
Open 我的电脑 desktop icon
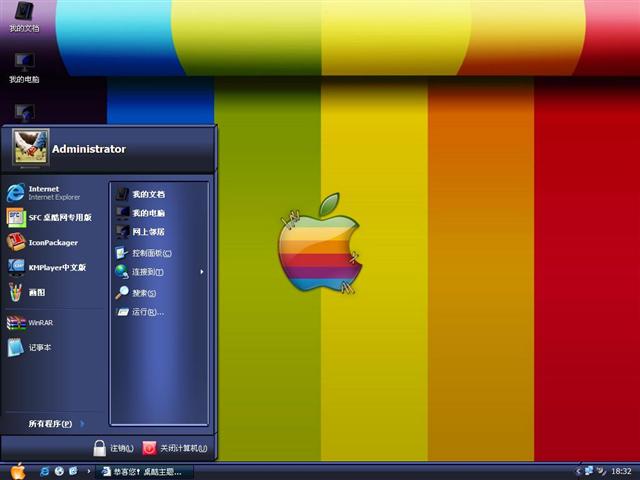pos(24,67)
